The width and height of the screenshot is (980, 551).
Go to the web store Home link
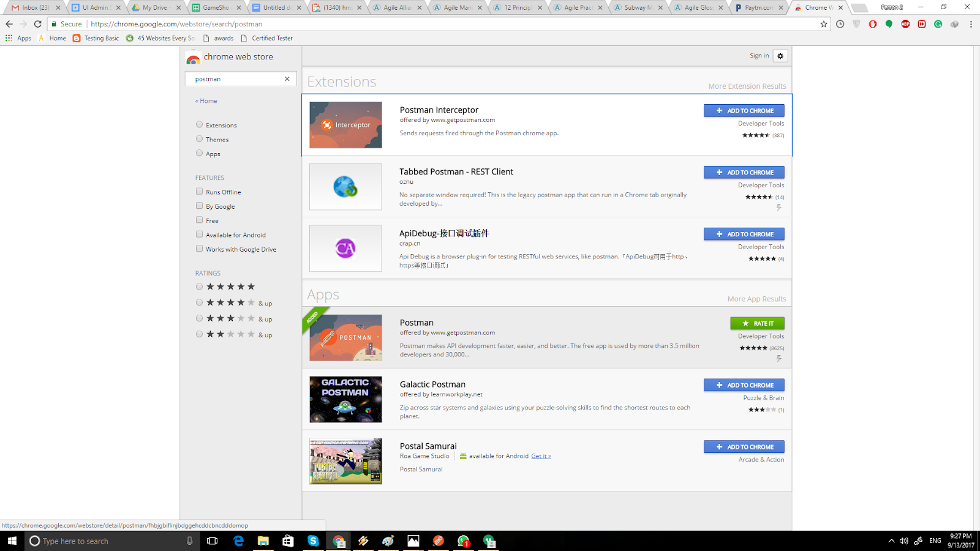(206, 101)
